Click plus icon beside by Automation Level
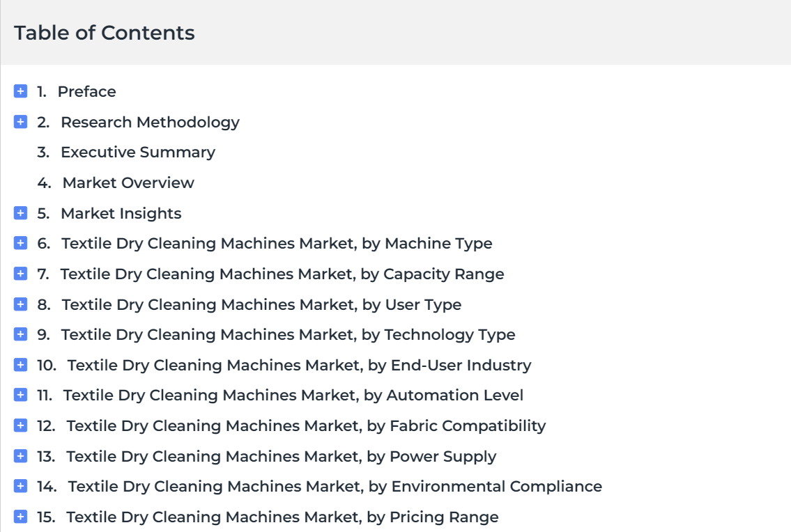Image resolution: width=791 pixels, height=532 pixels. click(20, 395)
